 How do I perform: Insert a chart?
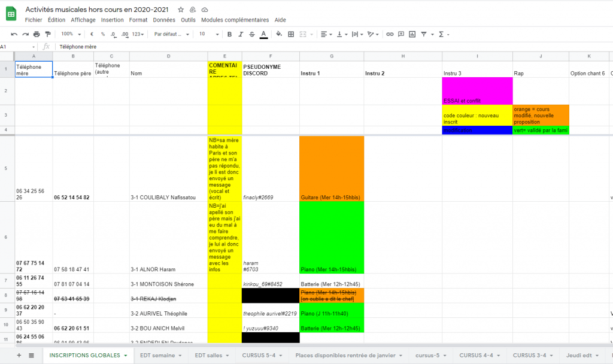click(412, 34)
